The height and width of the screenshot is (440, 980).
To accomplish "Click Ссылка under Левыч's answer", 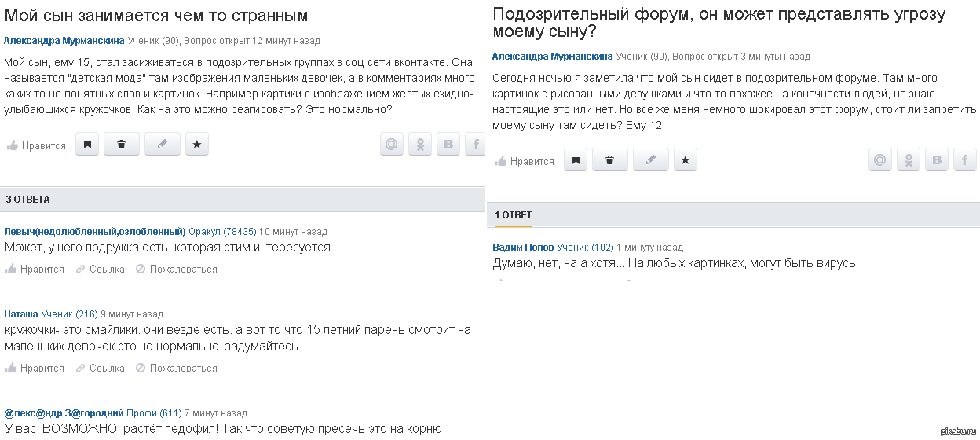I will pos(101,269).
